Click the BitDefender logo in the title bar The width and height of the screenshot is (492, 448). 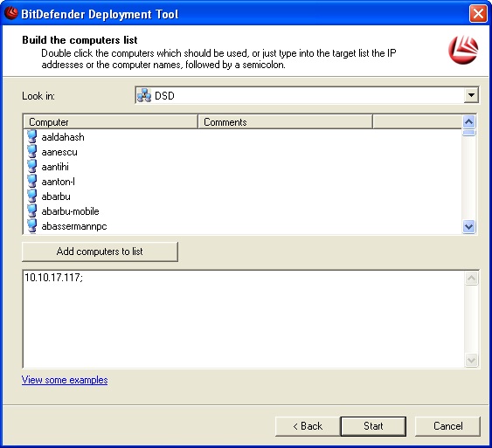11,13
